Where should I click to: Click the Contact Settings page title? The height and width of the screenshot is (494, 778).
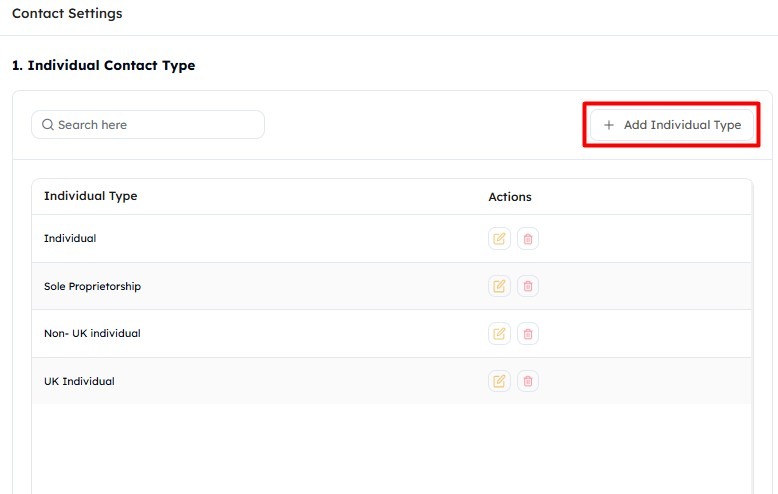(67, 13)
